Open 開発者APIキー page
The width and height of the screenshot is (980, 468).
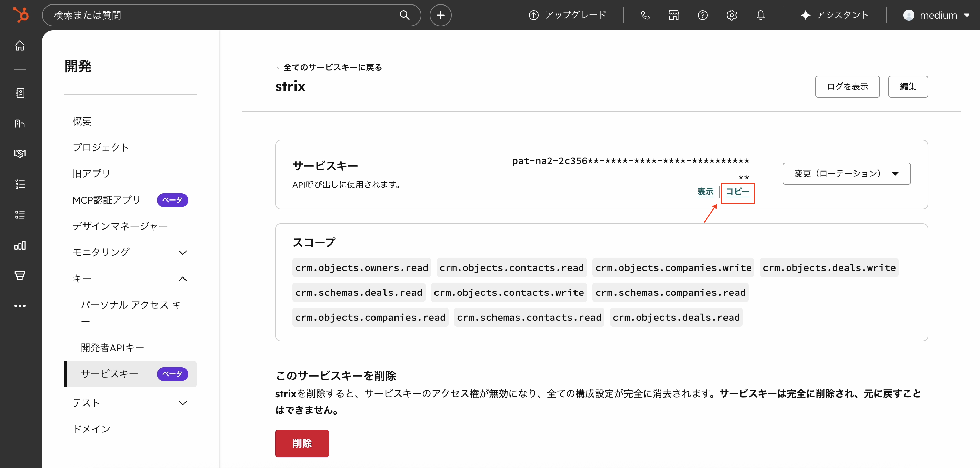click(x=112, y=347)
